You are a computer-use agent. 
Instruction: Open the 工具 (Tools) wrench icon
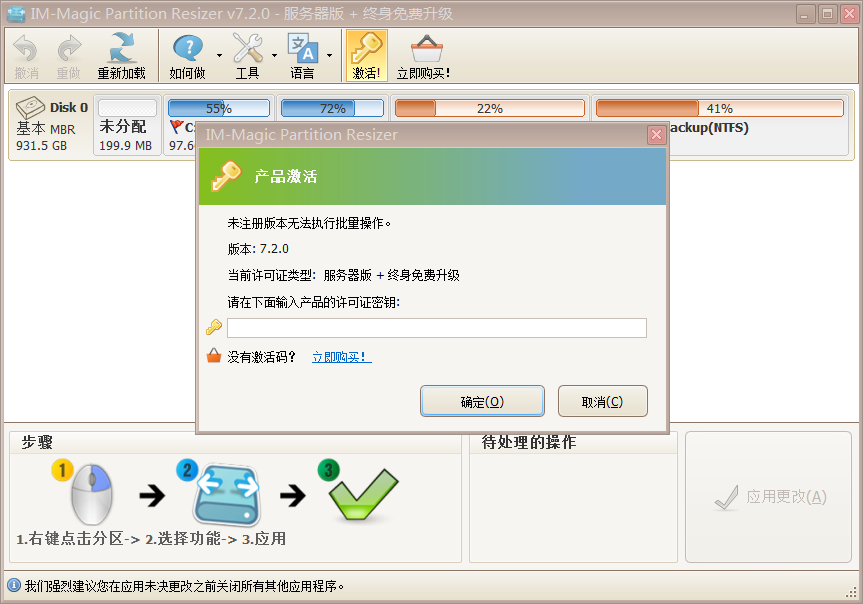coord(247,50)
